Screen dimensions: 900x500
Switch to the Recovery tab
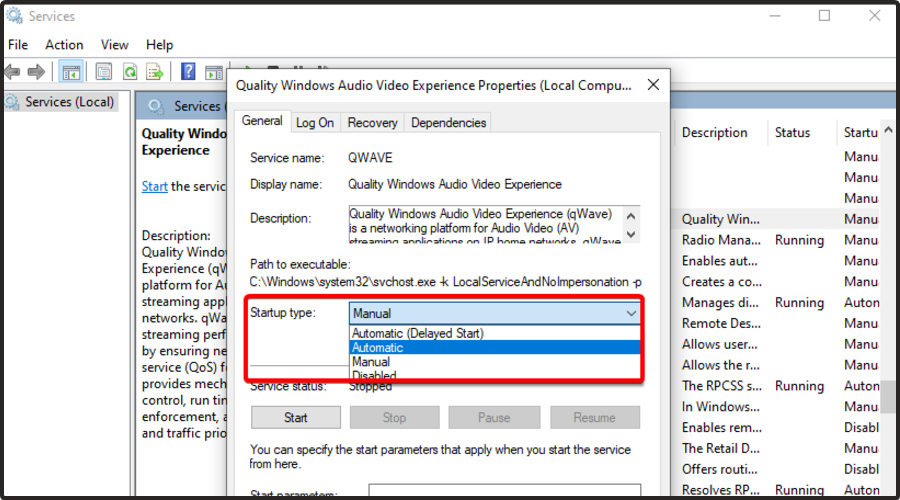[372, 122]
